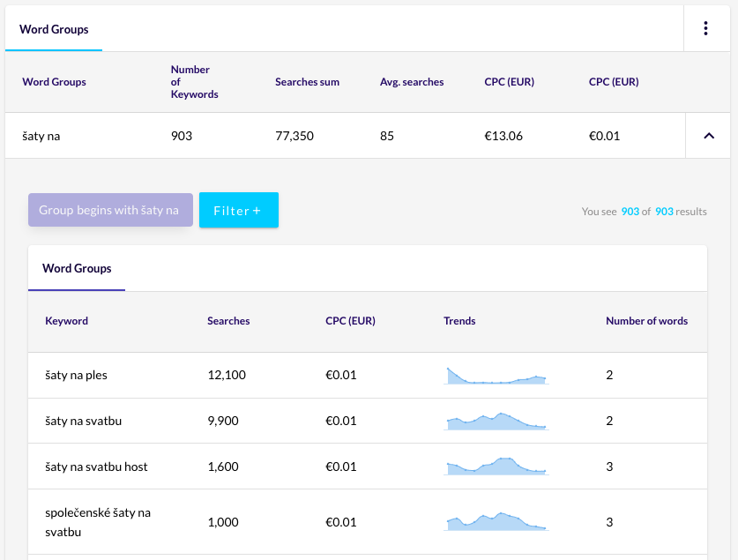Click inner table CPC (EUR) header
Screen dimensions: 738x560
click(x=350, y=321)
